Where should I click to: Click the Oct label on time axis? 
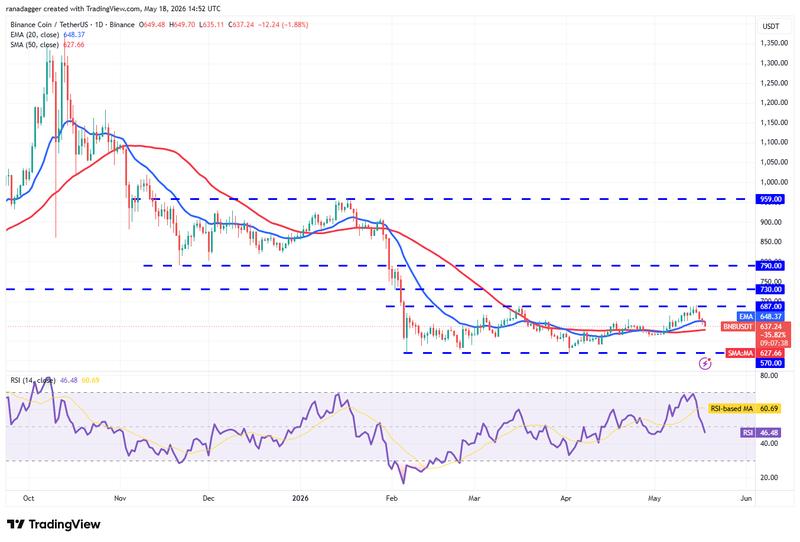point(29,498)
